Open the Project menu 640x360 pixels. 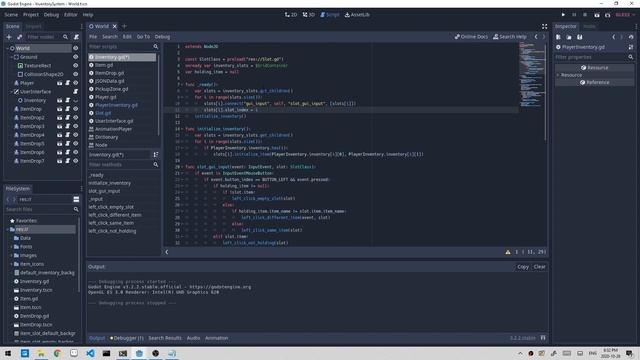pos(31,15)
